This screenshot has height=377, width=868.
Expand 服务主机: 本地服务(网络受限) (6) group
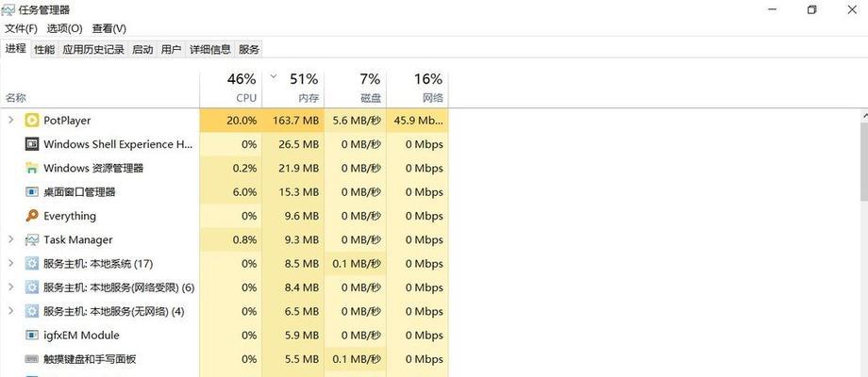click(x=10, y=287)
